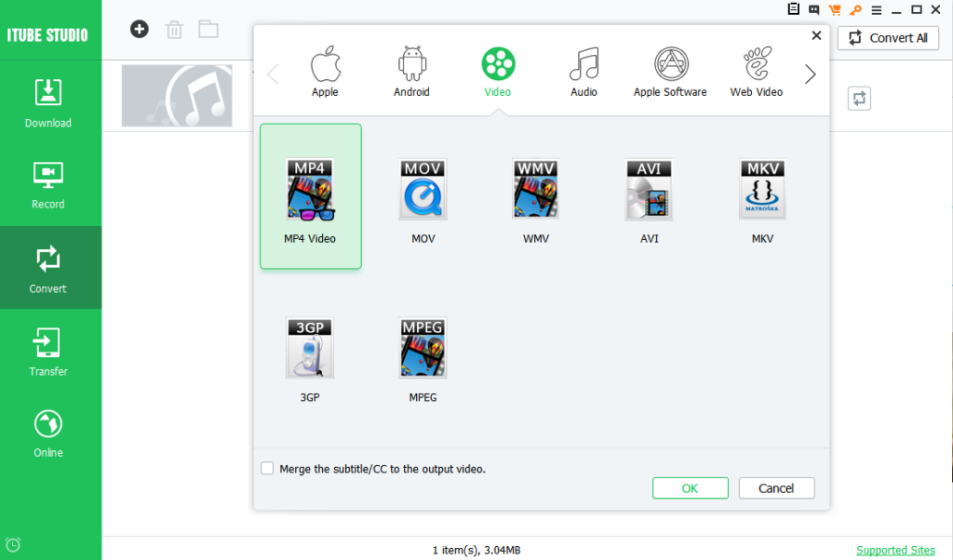Viewport: 953px width, 560px height.
Task: Open the Record section in sidebar
Action: coord(48,185)
